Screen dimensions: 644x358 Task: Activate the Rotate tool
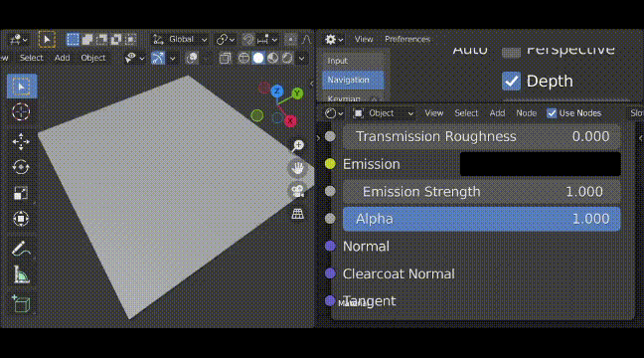pos(21,167)
